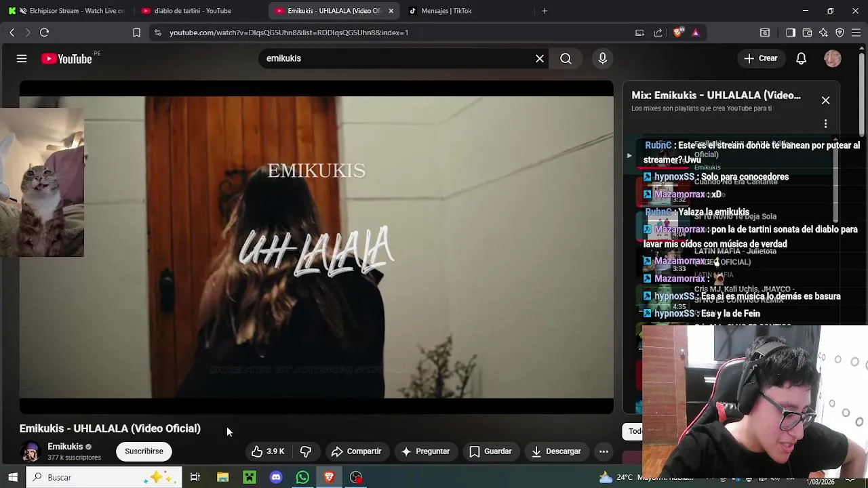Open a new browser tab
The width and height of the screenshot is (868, 488).
pyautogui.click(x=544, y=11)
